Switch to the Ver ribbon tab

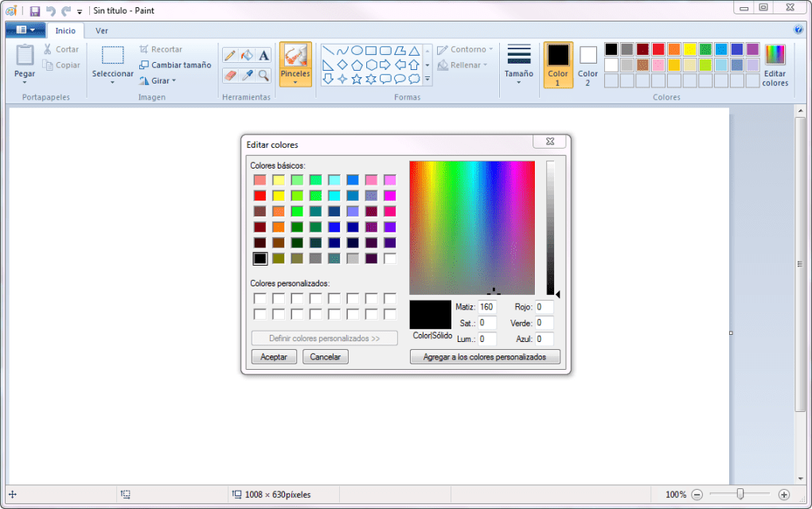tap(101, 30)
